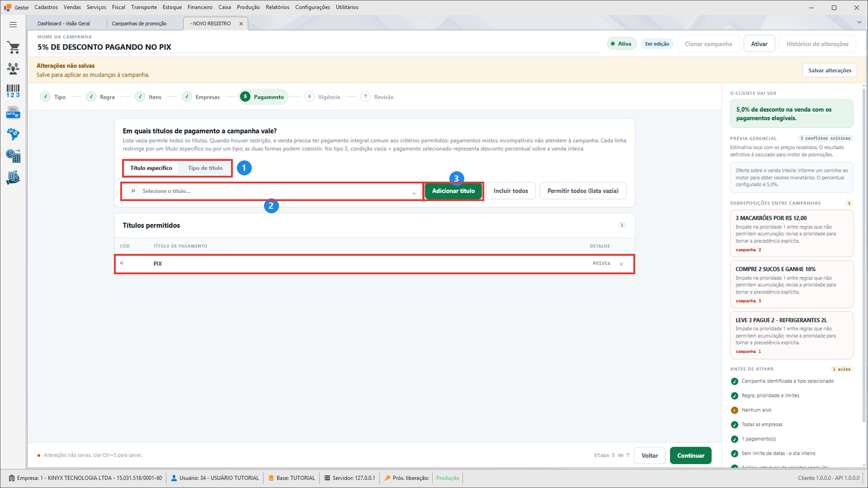This screenshot has width=868, height=488.
Task: Click the Empresas step checkmark circle
Action: [x=187, y=97]
